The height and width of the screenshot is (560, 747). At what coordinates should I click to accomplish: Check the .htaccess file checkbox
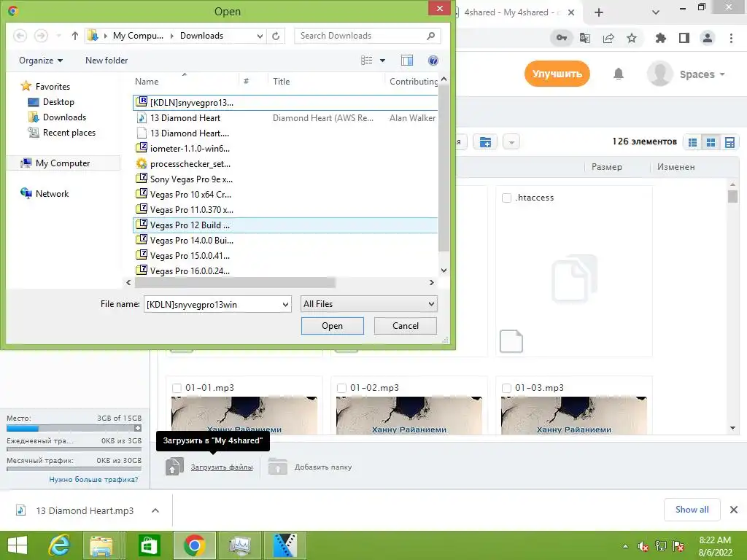tap(506, 198)
